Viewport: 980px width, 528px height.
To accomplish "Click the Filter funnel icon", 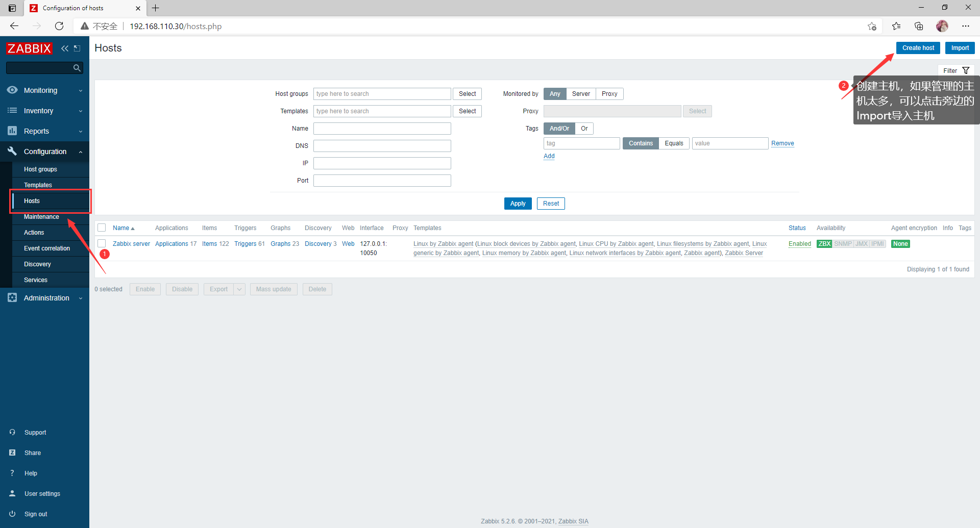I will click(966, 71).
